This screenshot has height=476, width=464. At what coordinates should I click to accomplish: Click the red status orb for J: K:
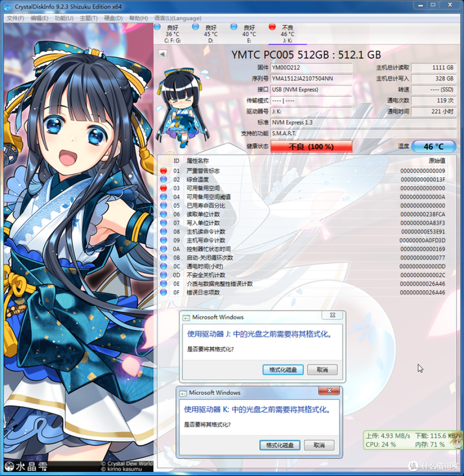272,27
